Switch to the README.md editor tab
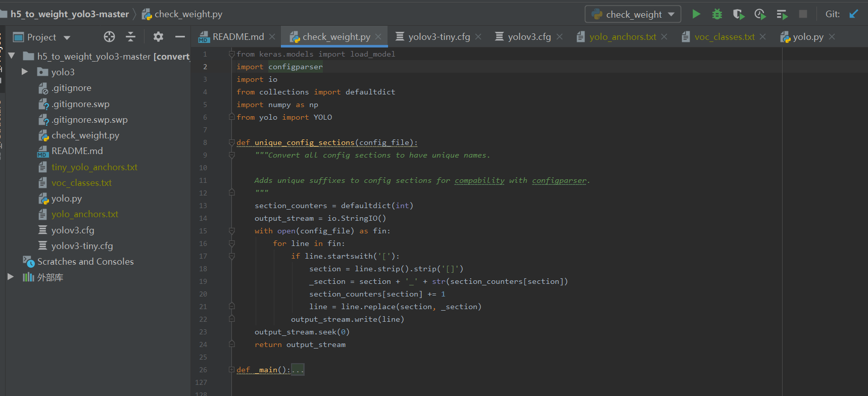 coord(238,37)
